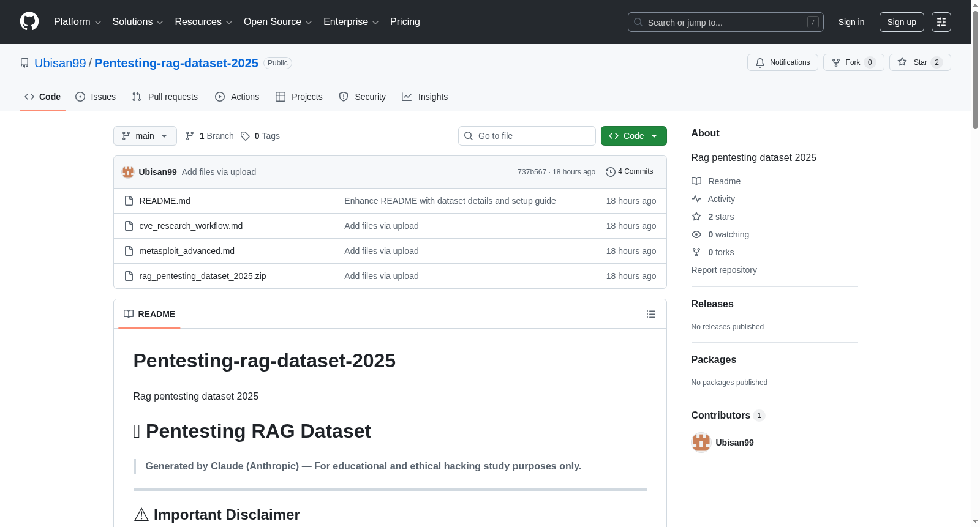Open the Ubisan99 contributor name link
The height and width of the screenshot is (527, 980).
(x=734, y=443)
